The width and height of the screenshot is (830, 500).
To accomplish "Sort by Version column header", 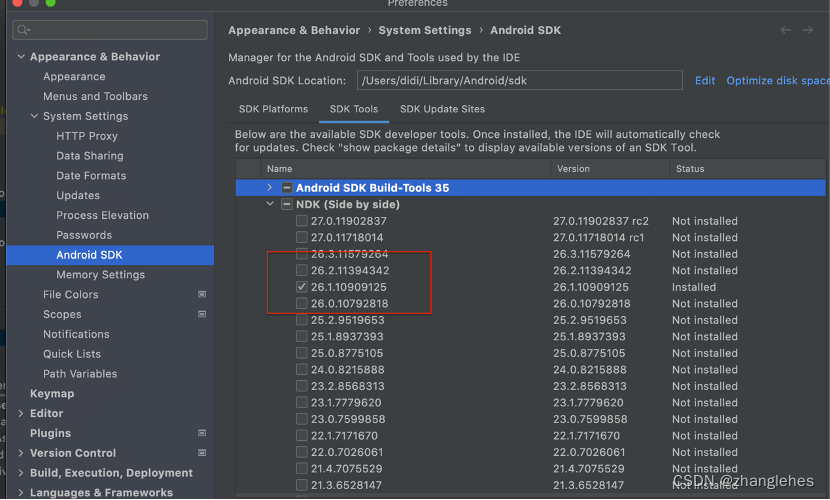I will click(x=610, y=169).
